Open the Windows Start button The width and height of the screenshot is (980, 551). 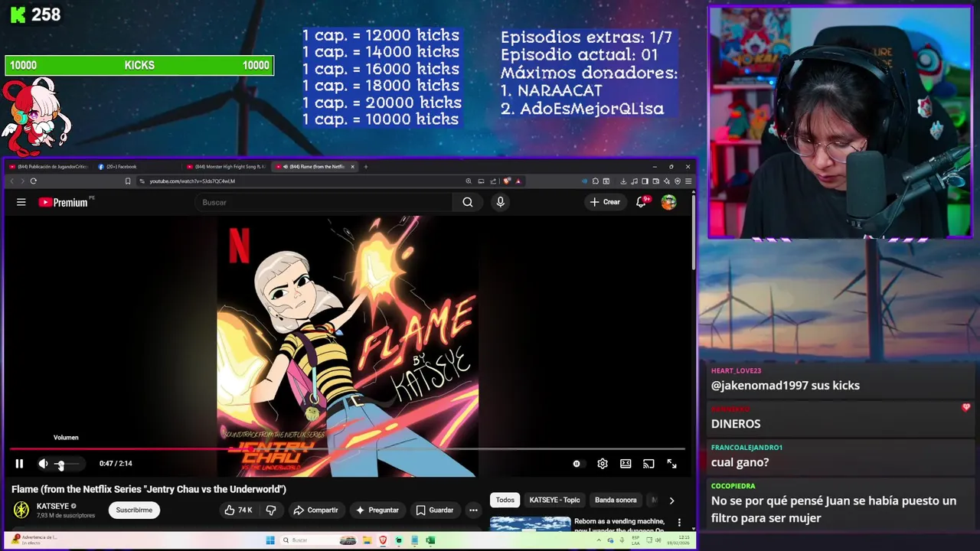[x=269, y=540]
